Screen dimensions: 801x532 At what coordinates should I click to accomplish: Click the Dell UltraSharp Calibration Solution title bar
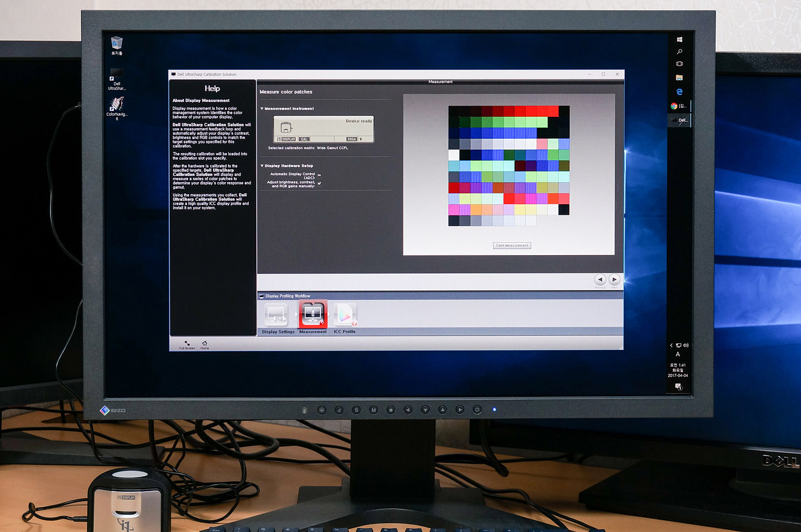[x=396, y=74]
